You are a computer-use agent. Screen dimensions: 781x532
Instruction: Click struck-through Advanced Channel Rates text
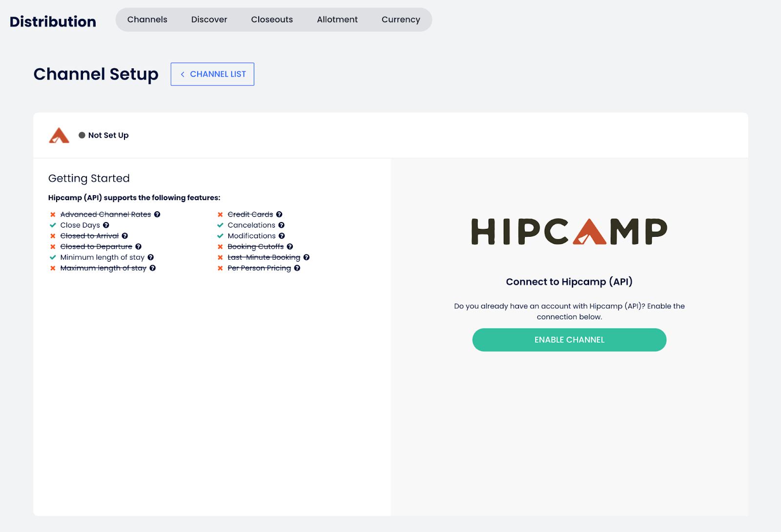(x=105, y=214)
